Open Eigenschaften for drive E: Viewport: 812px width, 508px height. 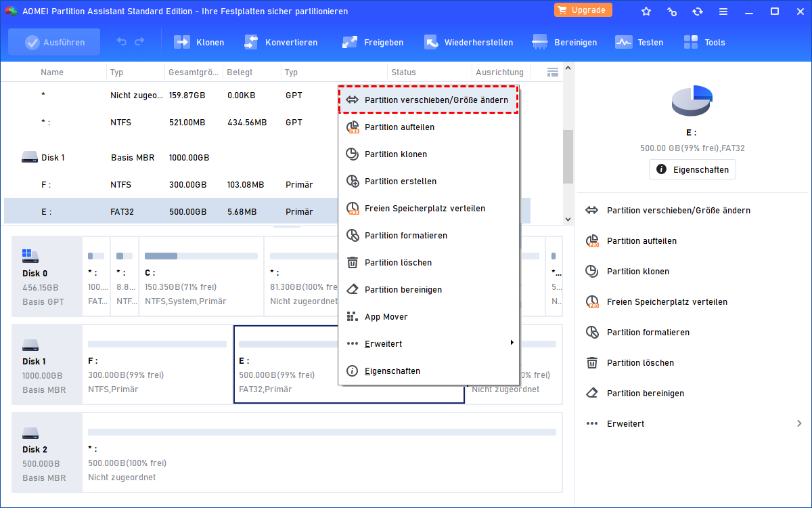[692, 169]
